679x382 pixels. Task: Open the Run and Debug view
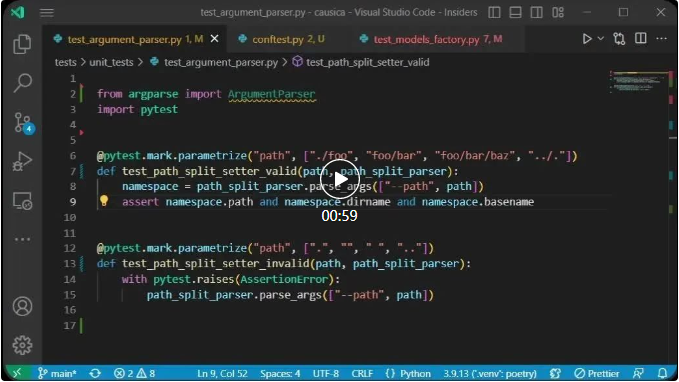pos(22,162)
